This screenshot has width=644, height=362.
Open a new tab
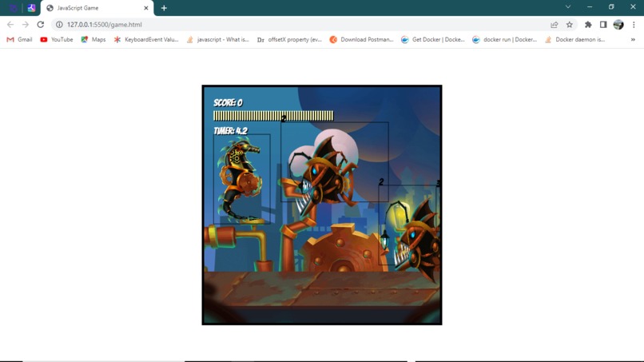[x=164, y=8]
